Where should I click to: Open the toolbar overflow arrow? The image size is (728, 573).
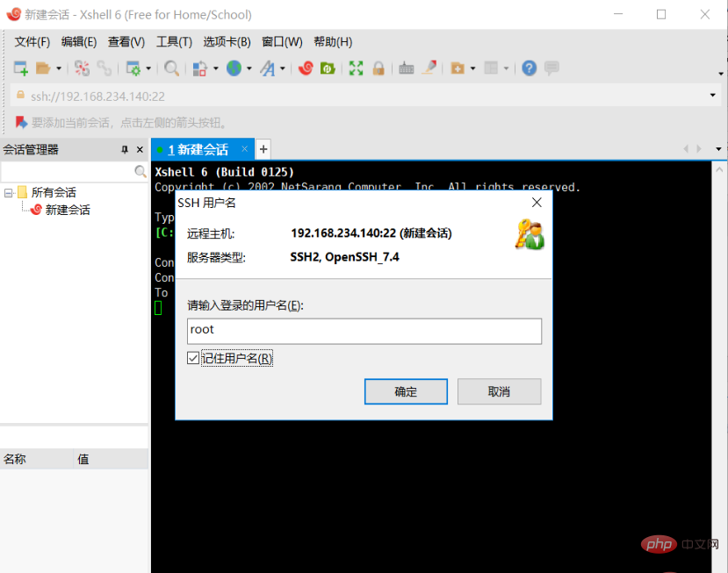click(721, 74)
